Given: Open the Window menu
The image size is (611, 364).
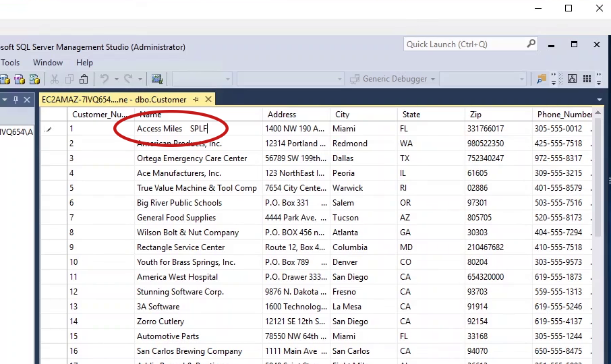Looking at the screenshot, I should tap(48, 63).
